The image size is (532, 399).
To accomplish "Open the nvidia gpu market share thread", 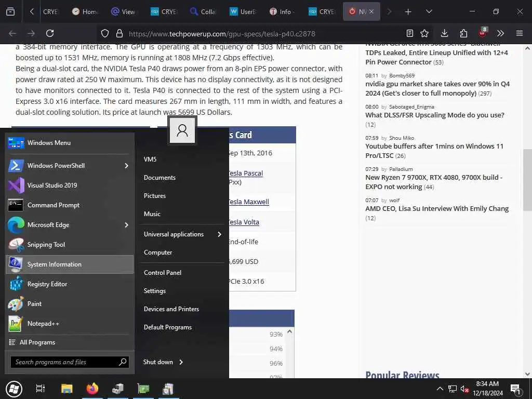I will (x=437, y=88).
